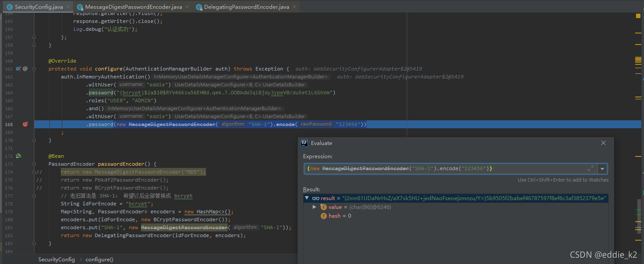This screenshot has width=644, height=264.
Task: Click configure() in the breadcrumb bar
Action: coord(99,260)
